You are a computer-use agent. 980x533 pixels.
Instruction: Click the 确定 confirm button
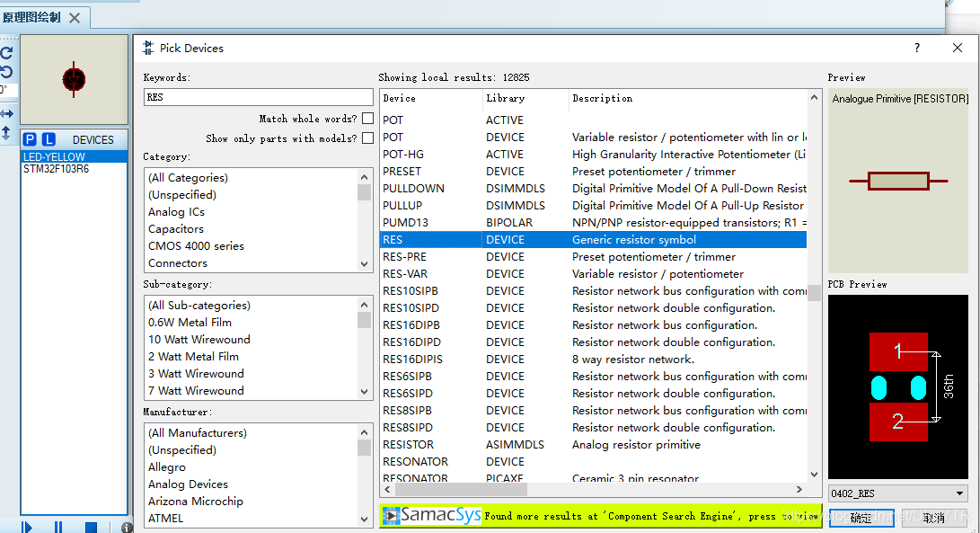[861, 518]
